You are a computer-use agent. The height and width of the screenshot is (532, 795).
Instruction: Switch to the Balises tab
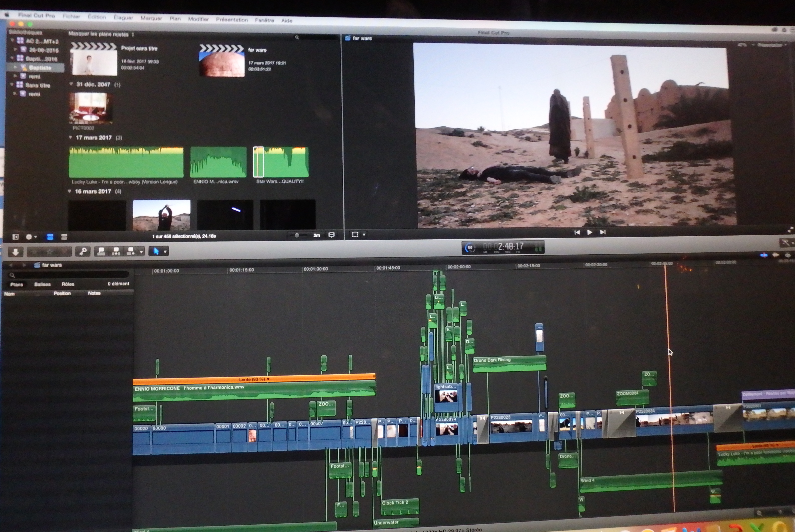click(42, 284)
